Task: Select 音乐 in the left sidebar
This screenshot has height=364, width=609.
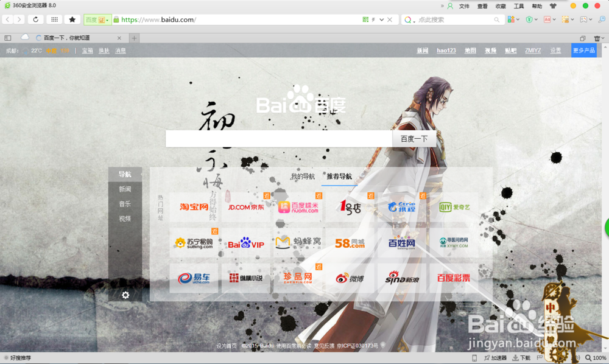Action: click(x=125, y=204)
